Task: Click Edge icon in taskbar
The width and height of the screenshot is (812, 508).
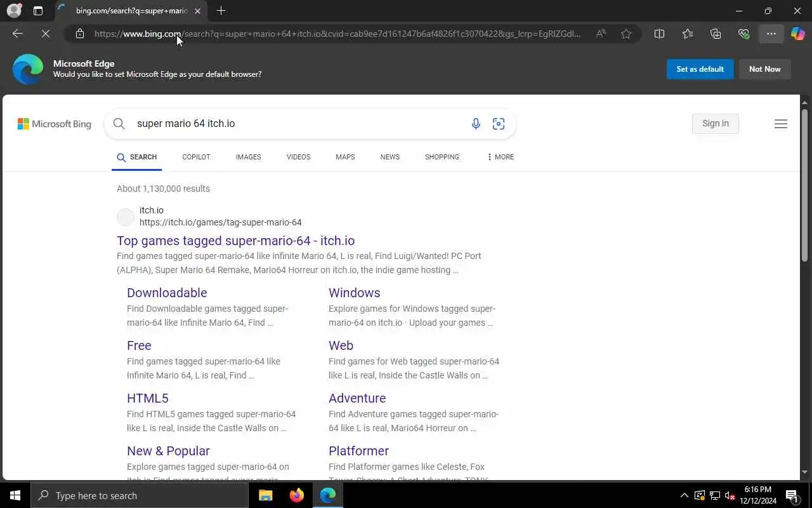Action: pyautogui.click(x=328, y=495)
